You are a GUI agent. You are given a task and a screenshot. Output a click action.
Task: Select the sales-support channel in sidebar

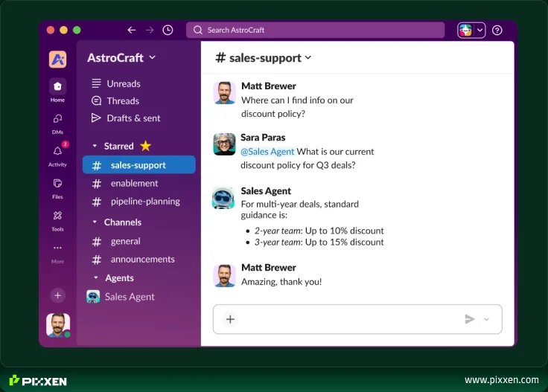click(139, 164)
